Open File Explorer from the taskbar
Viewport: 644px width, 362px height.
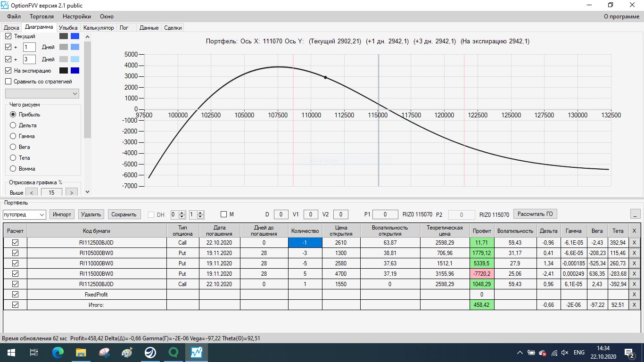[81, 352]
